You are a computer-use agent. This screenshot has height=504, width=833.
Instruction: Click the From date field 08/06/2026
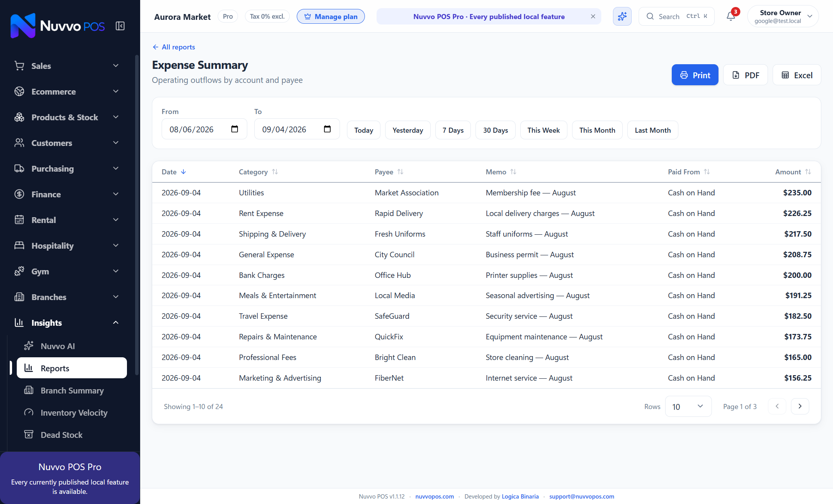click(x=204, y=129)
